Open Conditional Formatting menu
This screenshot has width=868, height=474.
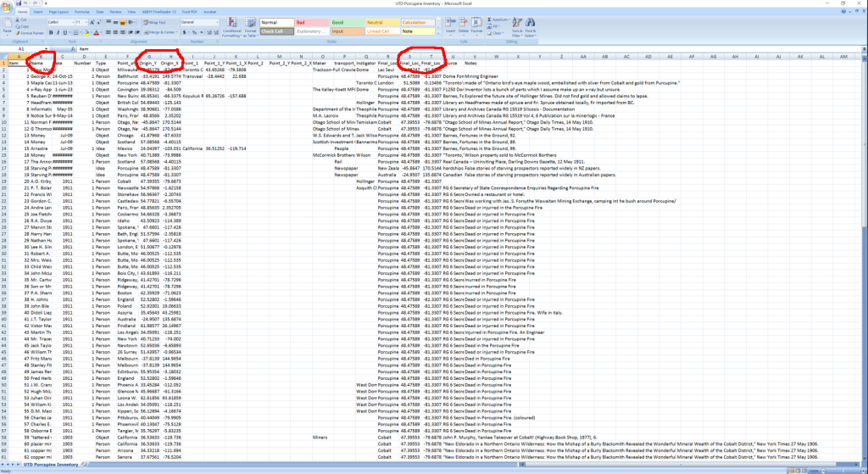(x=232, y=28)
